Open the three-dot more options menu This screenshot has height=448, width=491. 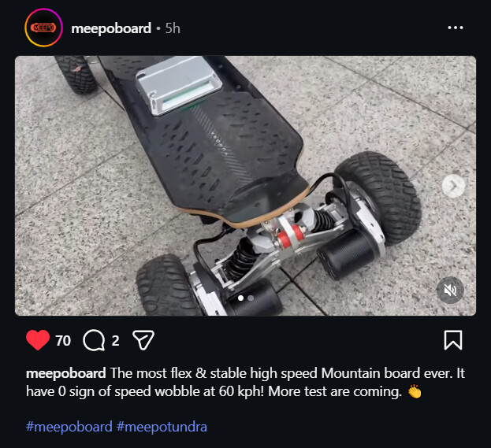point(456,28)
